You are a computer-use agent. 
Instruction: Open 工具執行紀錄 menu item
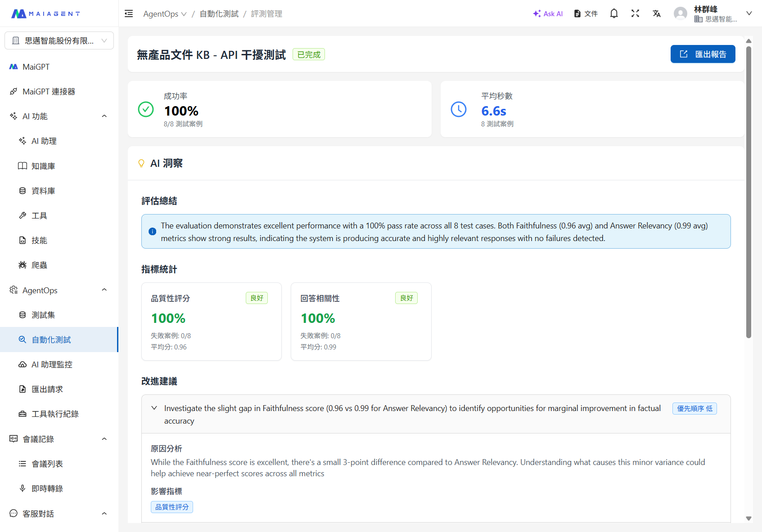pos(59,414)
